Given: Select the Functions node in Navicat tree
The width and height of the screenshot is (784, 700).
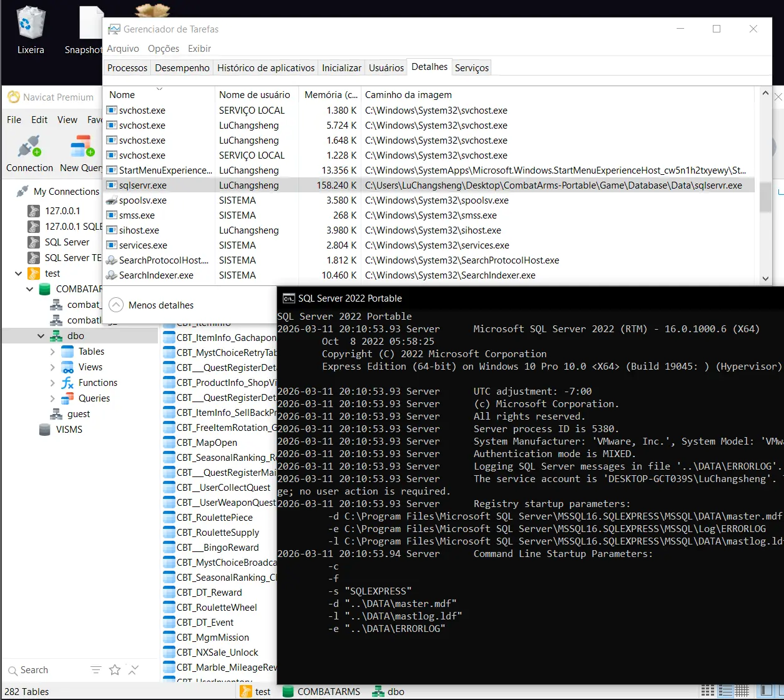Looking at the screenshot, I should pyautogui.click(x=97, y=383).
